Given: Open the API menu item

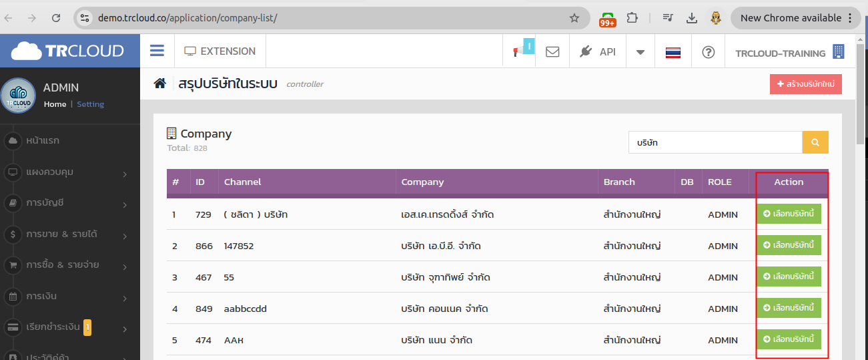Looking at the screenshot, I should coord(598,51).
